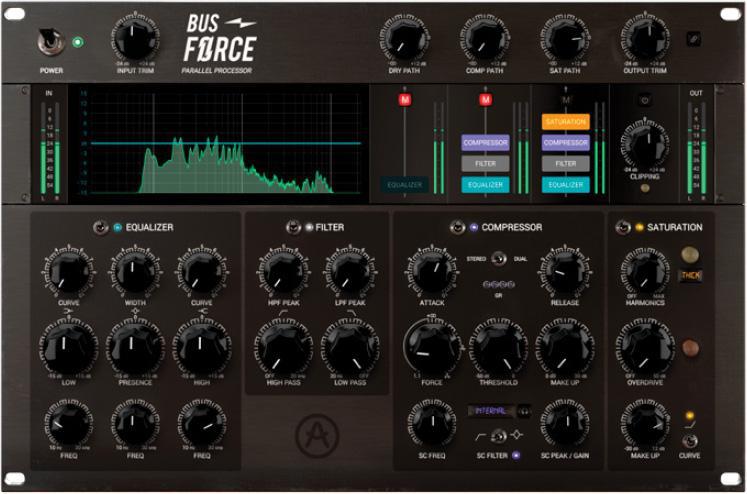This screenshot has height=494, width=747.
Task: Click the saturation OVERDRIVE knob
Action: pos(645,348)
